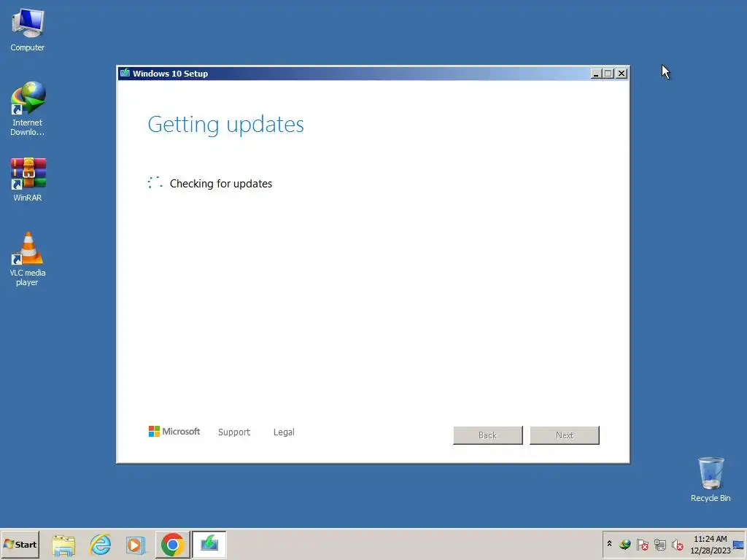Click the Windows 10 Setup title icon

coord(125,73)
